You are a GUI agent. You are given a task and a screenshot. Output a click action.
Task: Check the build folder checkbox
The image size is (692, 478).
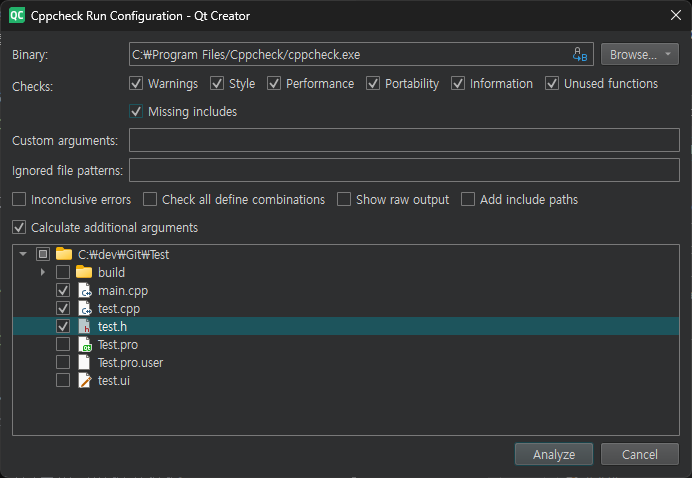63,272
